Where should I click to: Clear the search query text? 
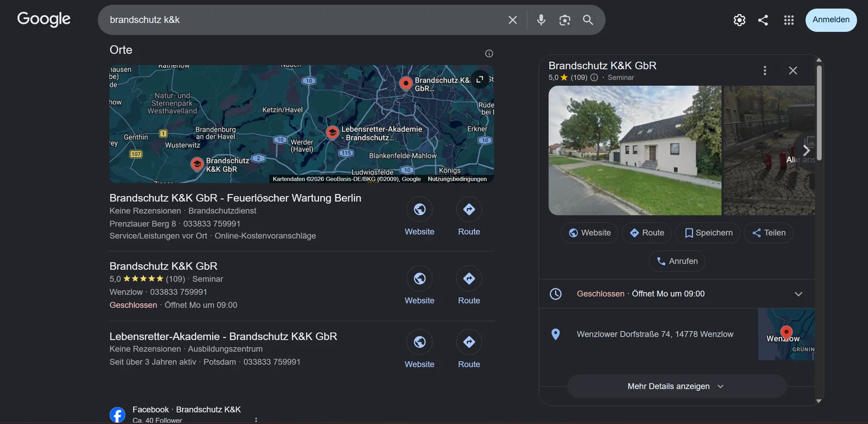coord(513,20)
